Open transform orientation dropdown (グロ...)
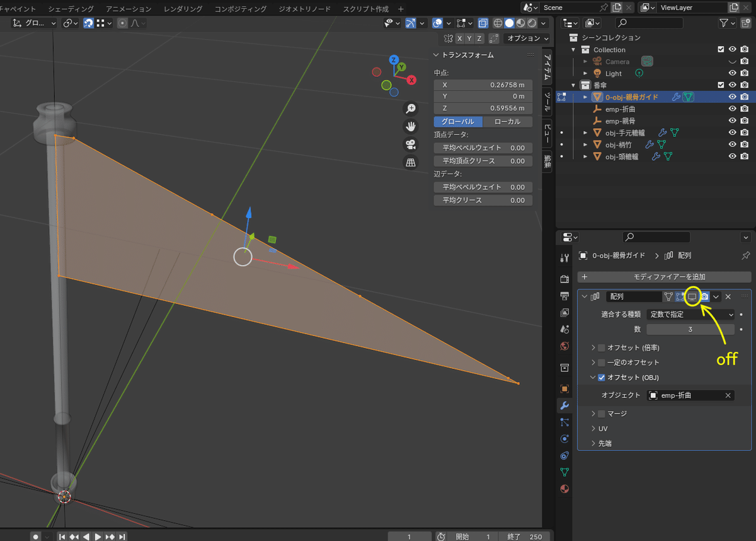 pos(35,23)
